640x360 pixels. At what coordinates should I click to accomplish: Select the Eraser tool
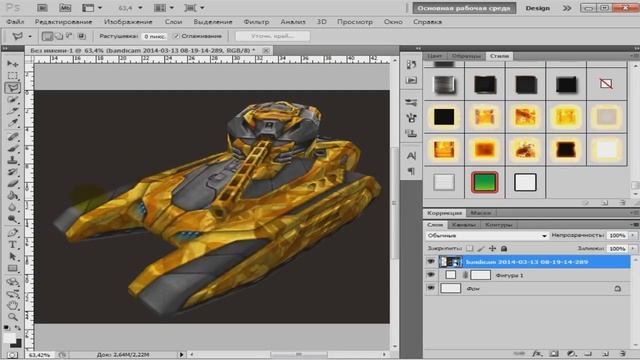click(13, 184)
